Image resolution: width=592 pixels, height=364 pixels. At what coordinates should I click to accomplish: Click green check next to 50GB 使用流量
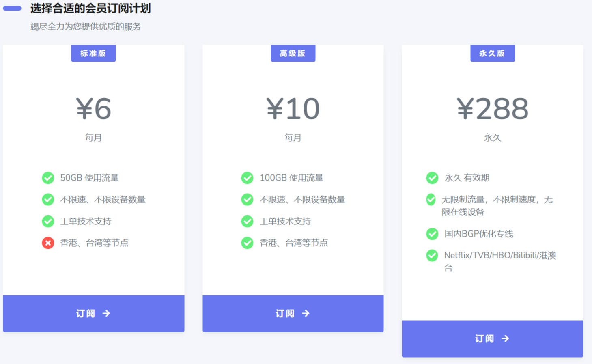click(48, 178)
